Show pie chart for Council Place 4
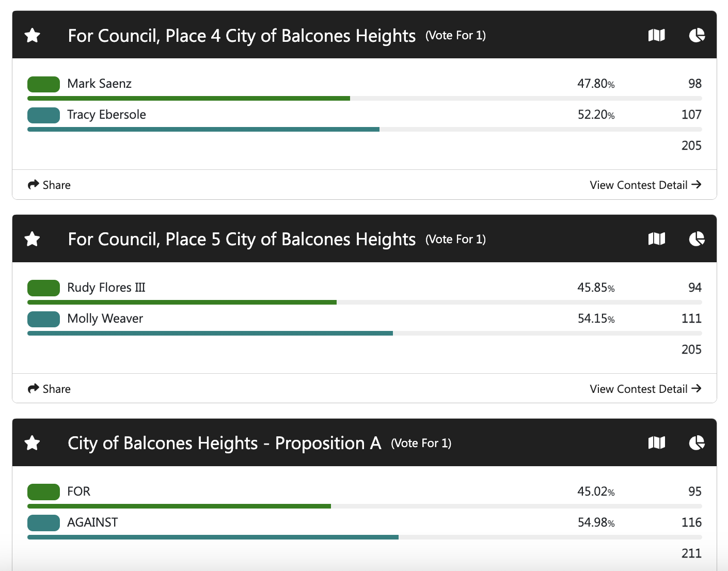The height and width of the screenshot is (571, 728). [x=697, y=35]
